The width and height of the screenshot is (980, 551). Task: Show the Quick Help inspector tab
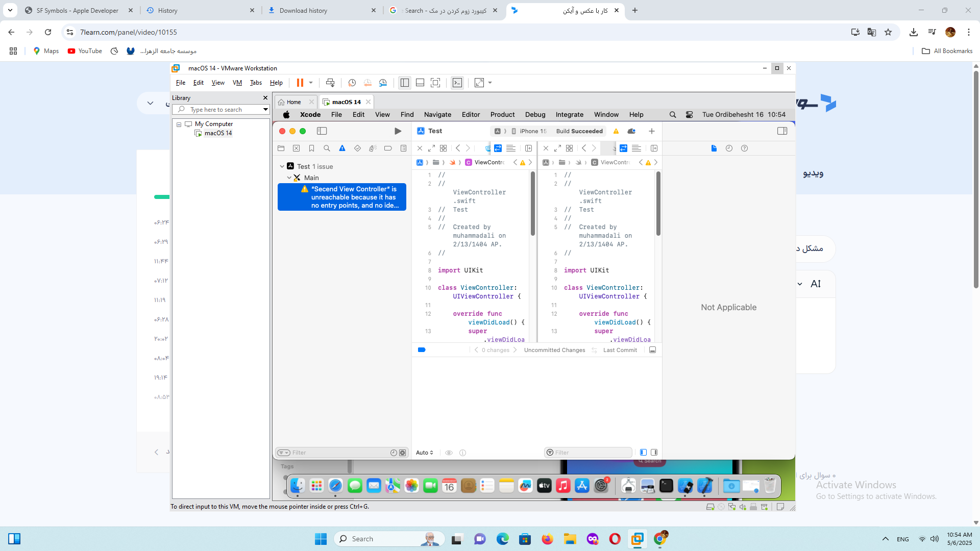(x=744, y=148)
